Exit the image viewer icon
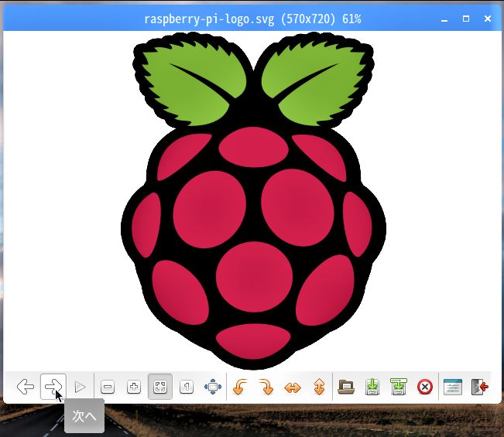The image size is (504, 437). point(479,387)
